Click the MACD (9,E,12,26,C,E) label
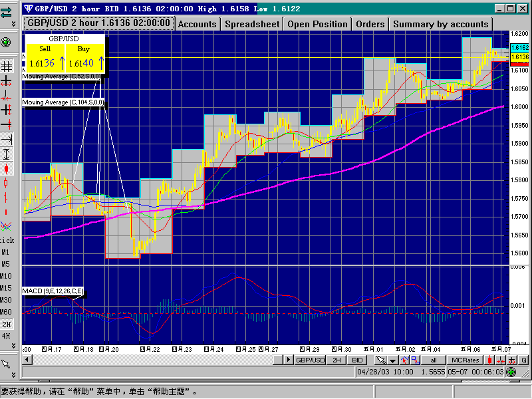This screenshot has width=532, height=399. tap(53, 291)
